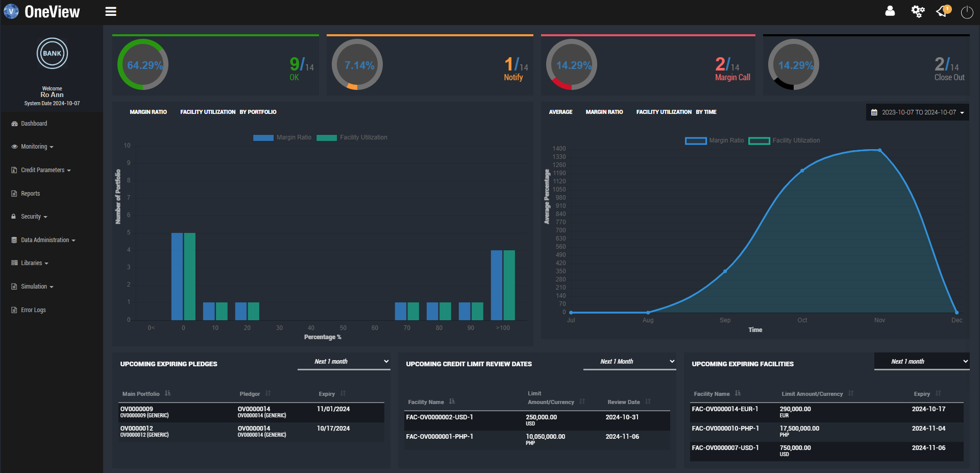The height and width of the screenshot is (473, 980).
Task: Sort pledges by the Main Portfolio sort icon
Action: tap(168, 393)
